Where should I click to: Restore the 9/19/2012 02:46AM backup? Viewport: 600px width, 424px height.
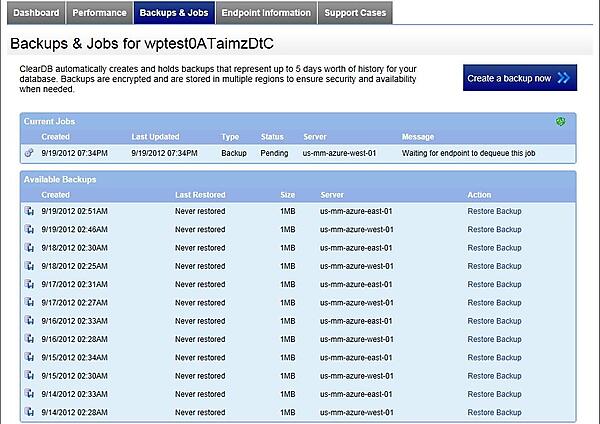(x=494, y=229)
